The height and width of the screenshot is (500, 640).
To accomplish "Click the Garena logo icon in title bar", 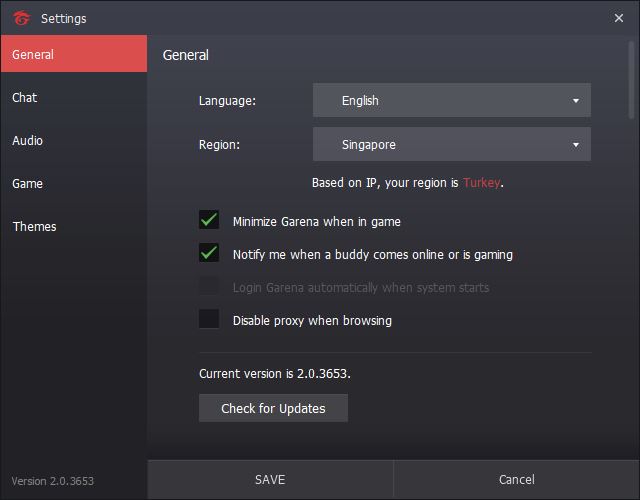I will click(x=21, y=18).
